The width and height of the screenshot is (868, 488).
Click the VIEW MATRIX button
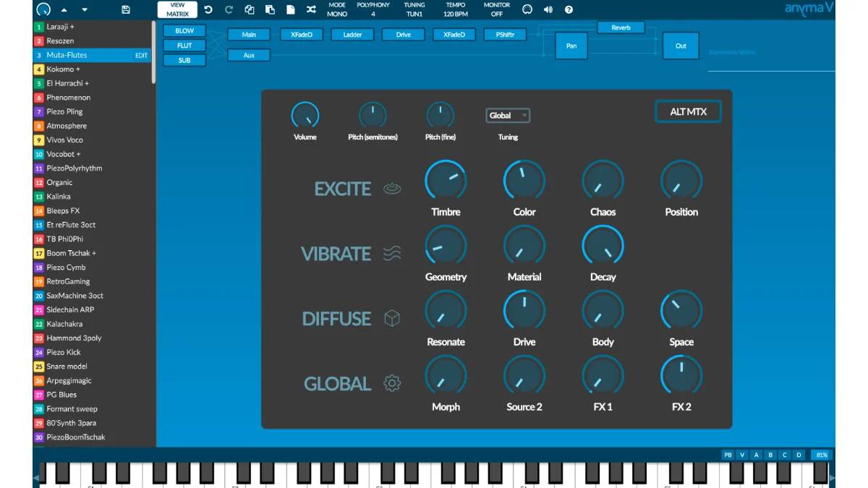click(x=177, y=9)
